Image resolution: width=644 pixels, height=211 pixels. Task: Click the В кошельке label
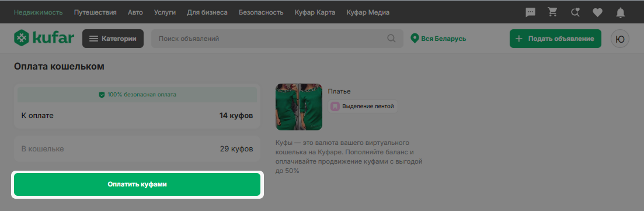43,149
